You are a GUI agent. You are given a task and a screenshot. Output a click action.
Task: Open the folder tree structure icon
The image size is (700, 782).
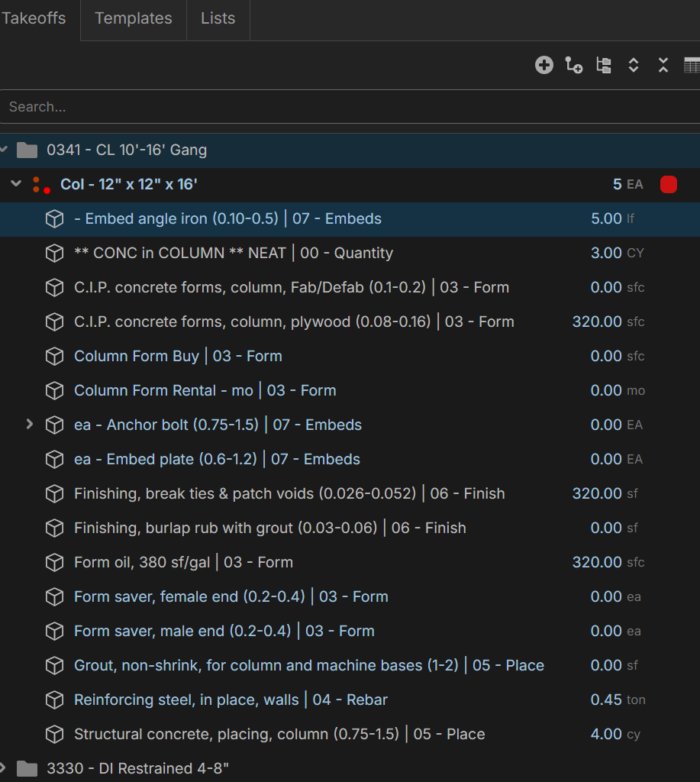tap(603, 66)
